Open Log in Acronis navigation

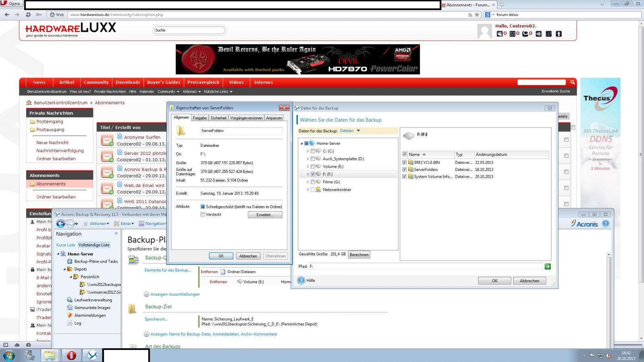tap(78, 323)
